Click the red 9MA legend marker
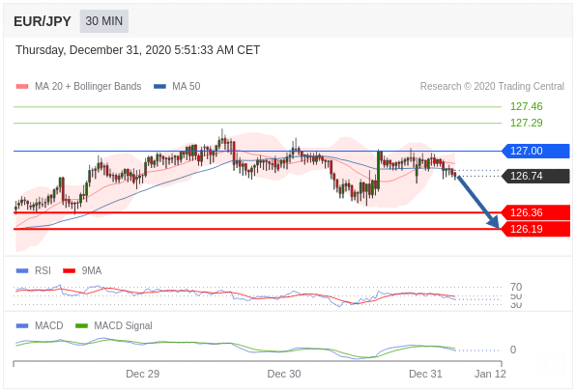 tap(69, 271)
